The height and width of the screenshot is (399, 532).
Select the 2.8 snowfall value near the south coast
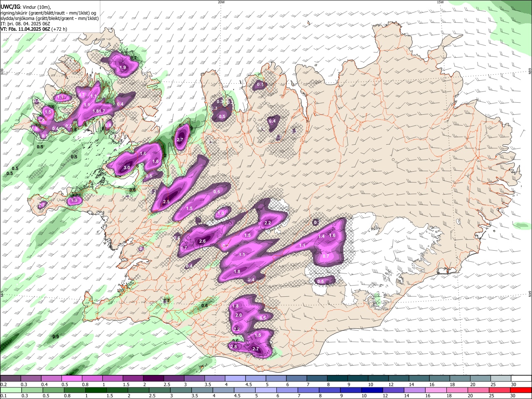coord(234,347)
